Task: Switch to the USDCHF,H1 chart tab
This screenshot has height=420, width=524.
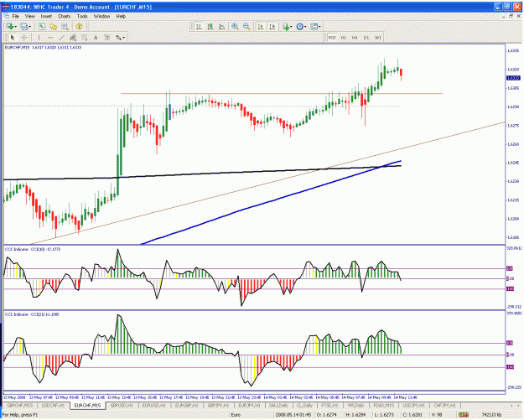Action: [53, 405]
